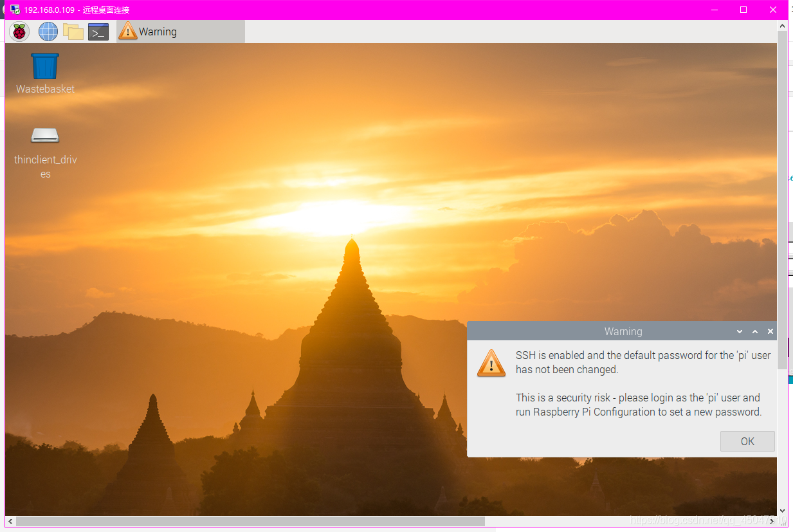Image resolution: width=793 pixels, height=532 pixels.
Task: Launch the web browser globe icon
Action: coord(48,32)
